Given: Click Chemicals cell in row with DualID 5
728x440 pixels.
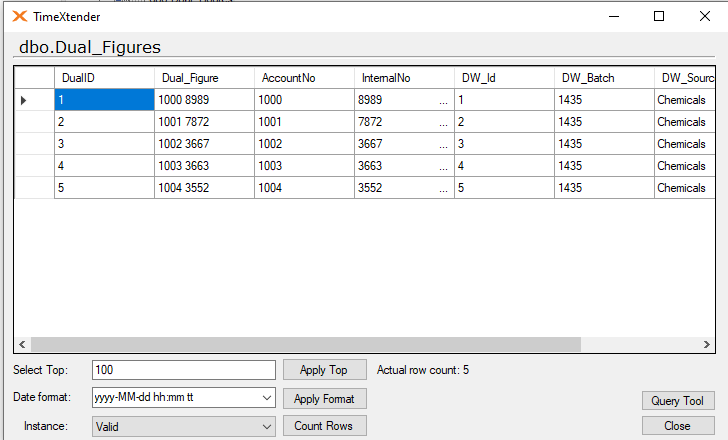Looking at the screenshot, I should (x=685, y=188).
